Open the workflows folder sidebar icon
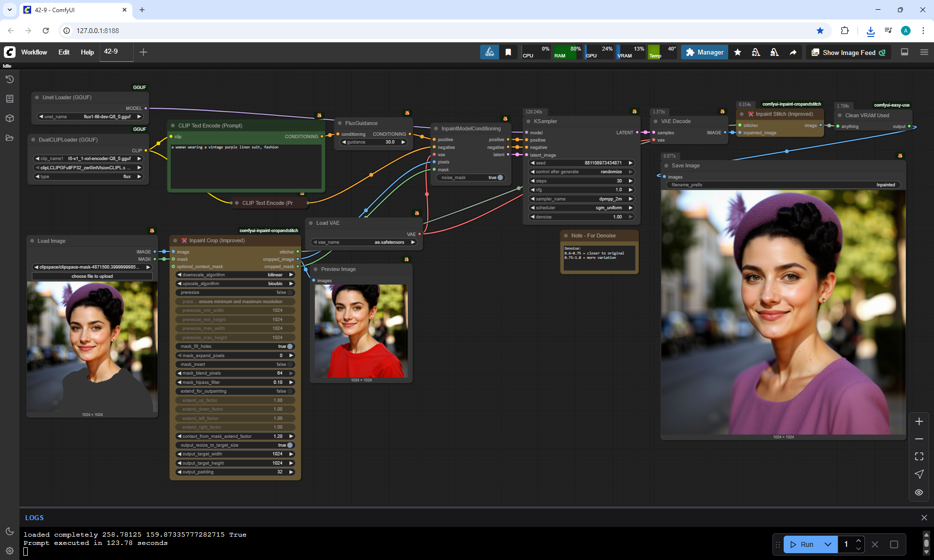934x560 pixels. [9, 138]
